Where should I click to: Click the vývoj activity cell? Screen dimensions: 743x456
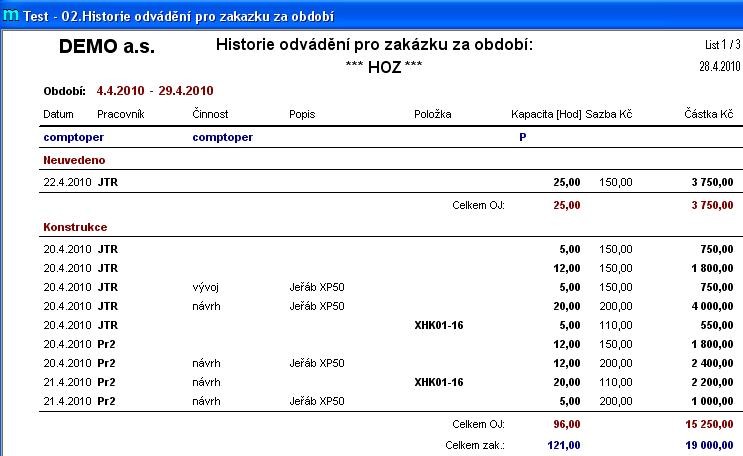tap(205, 287)
